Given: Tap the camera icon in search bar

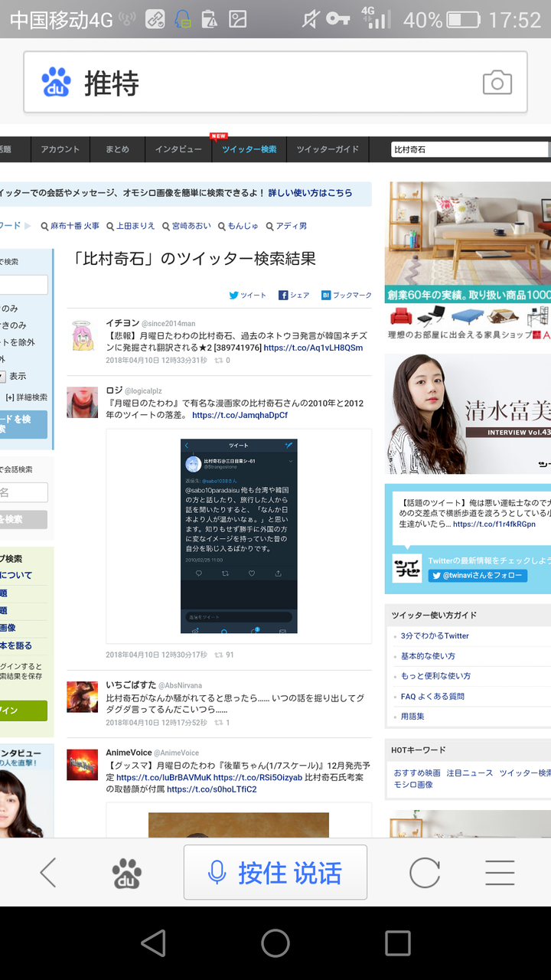Looking at the screenshot, I should tap(497, 83).
